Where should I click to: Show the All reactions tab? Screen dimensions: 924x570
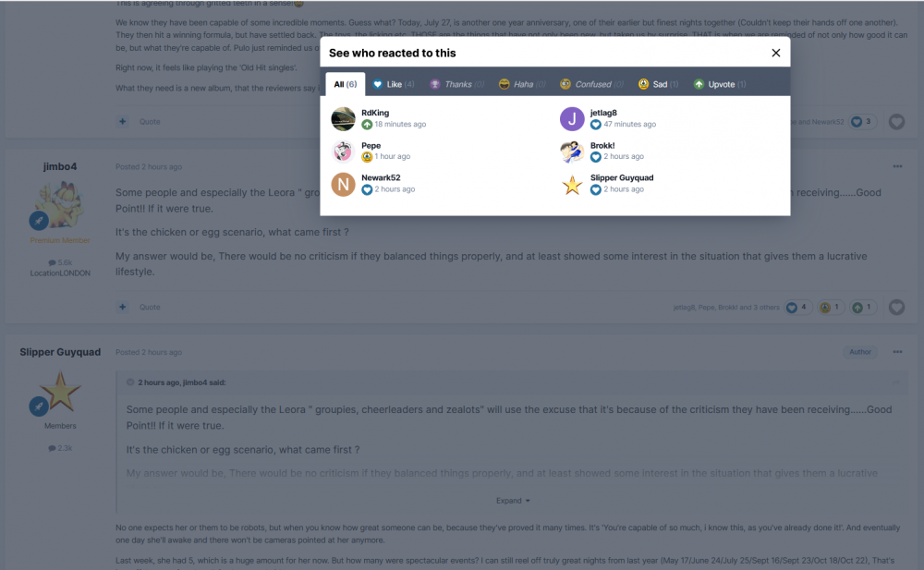point(346,84)
